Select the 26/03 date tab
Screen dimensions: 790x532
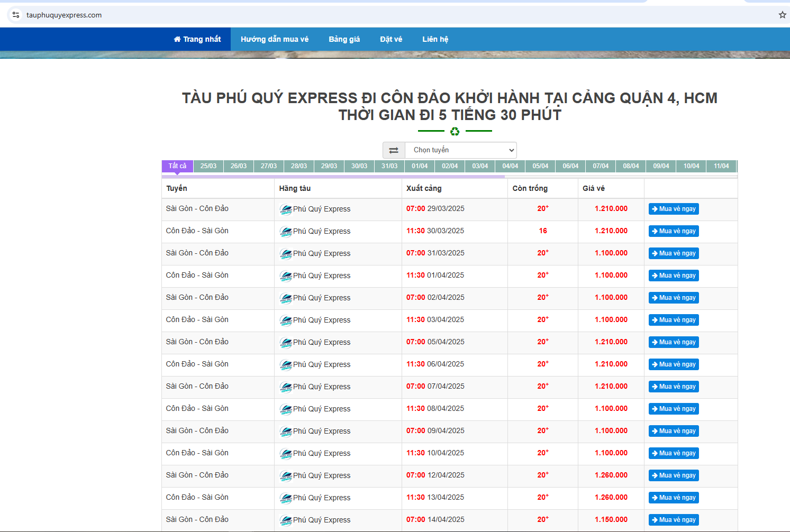[x=239, y=166]
